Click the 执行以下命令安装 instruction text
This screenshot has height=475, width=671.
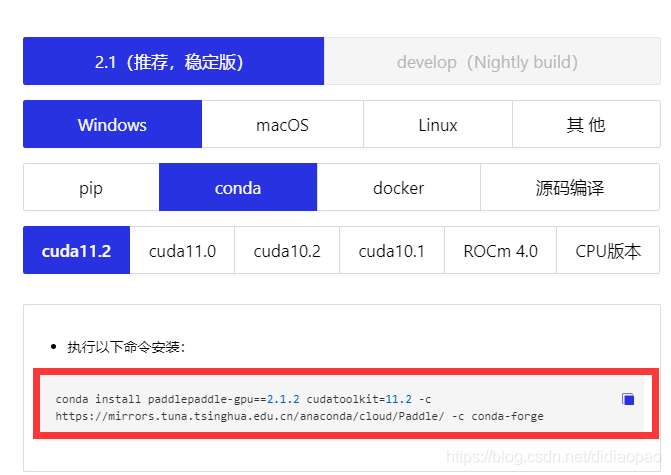(126, 347)
